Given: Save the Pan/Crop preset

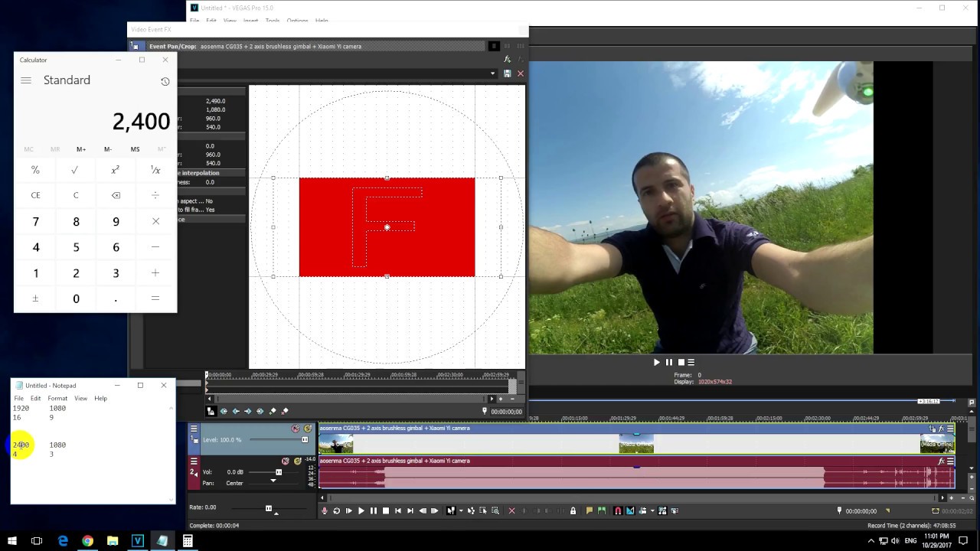Looking at the screenshot, I should [507, 73].
